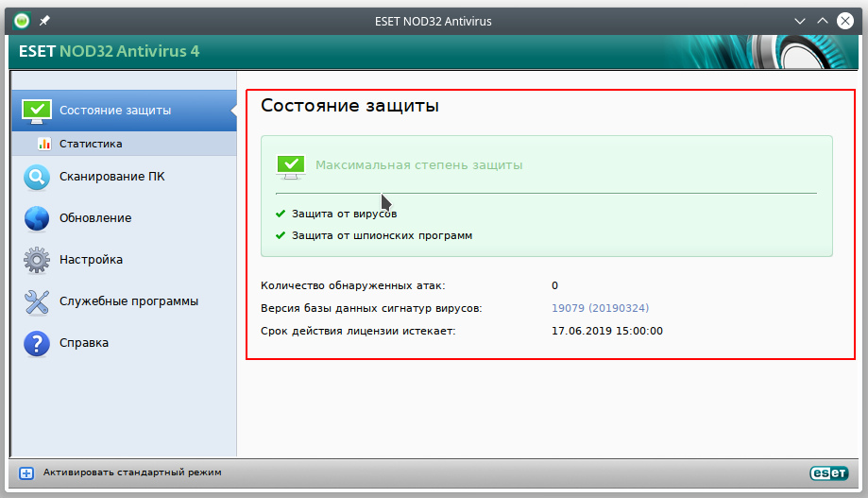Click the magnifier Computer Scan icon
The image size is (868, 498).
pyautogui.click(x=37, y=177)
